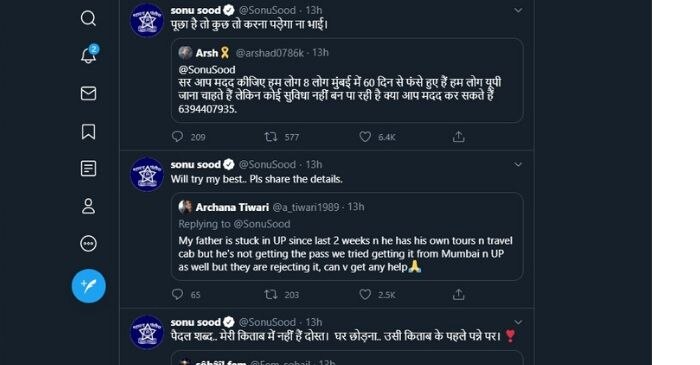Open Messages envelope icon
The width and height of the screenshot is (700, 365).
point(88,93)
